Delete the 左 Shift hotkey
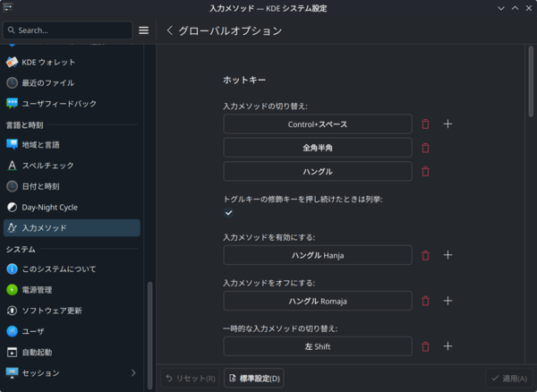Viewport: 537px width, 392px height. (425, 346)
